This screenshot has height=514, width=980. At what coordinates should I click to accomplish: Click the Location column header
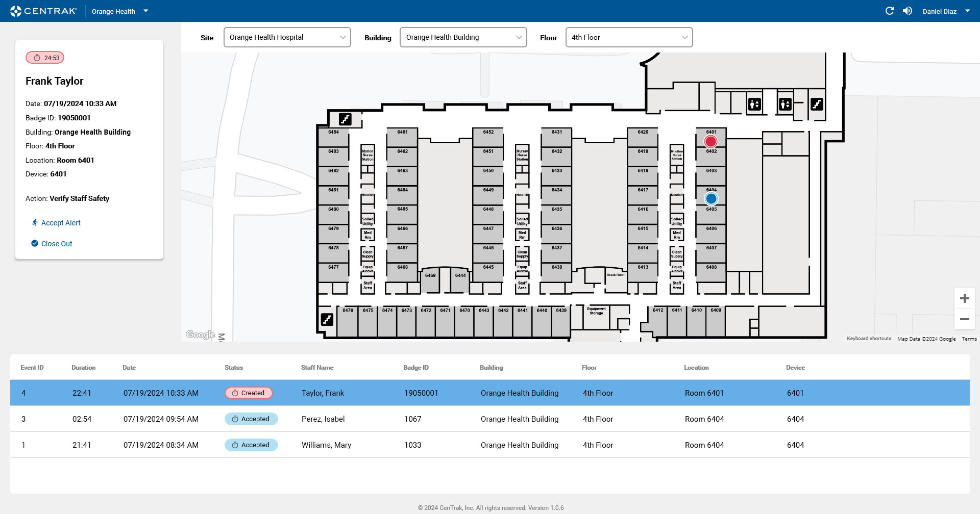click(x=696, y=368)
